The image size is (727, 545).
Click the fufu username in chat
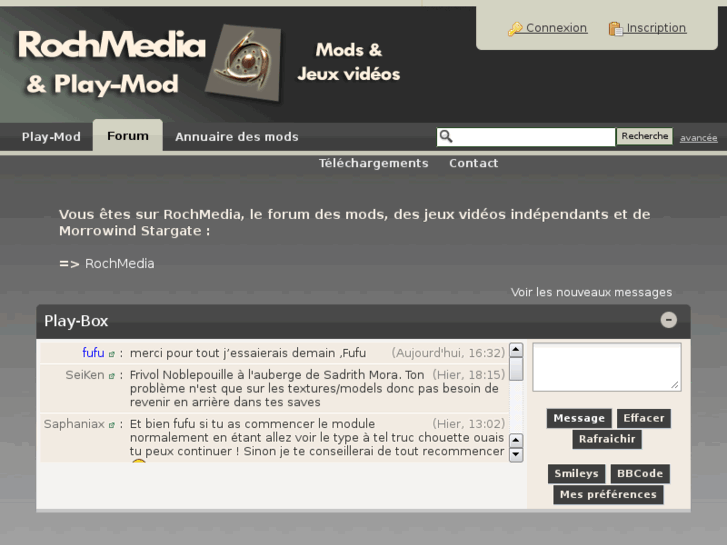pyautogui.click(x=93, y=353)
